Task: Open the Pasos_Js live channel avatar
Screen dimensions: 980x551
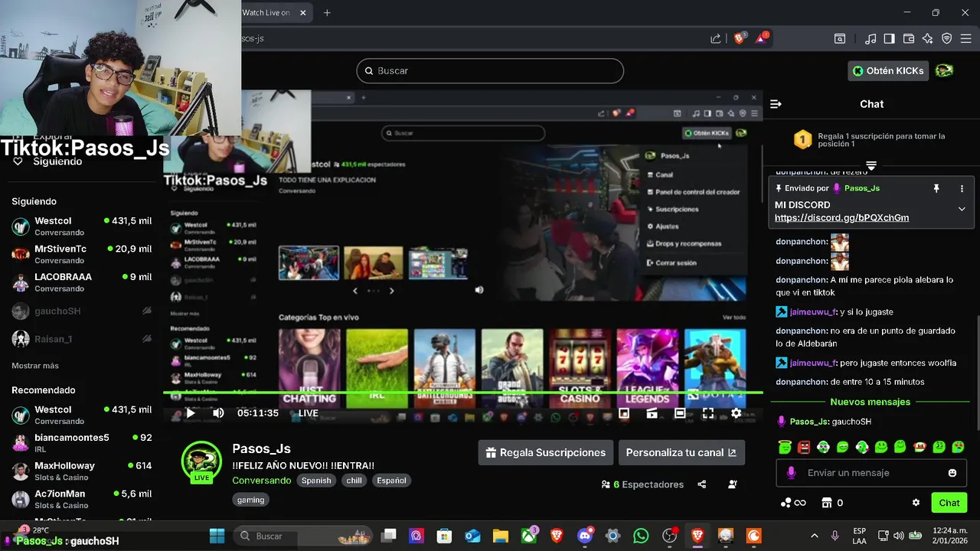Action: [x=201, y=461]
